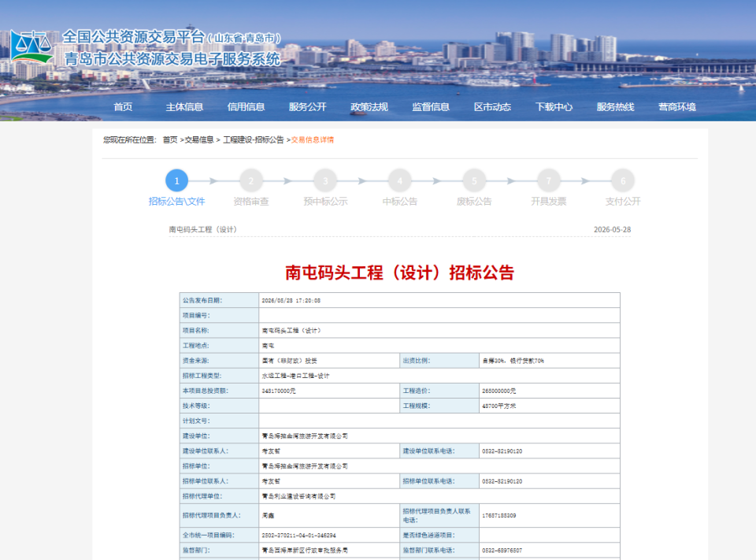Click the empty 项目编号 value cell
Image resolution: width=756 pixels, height=560 pixels.
tap(439, 316)
